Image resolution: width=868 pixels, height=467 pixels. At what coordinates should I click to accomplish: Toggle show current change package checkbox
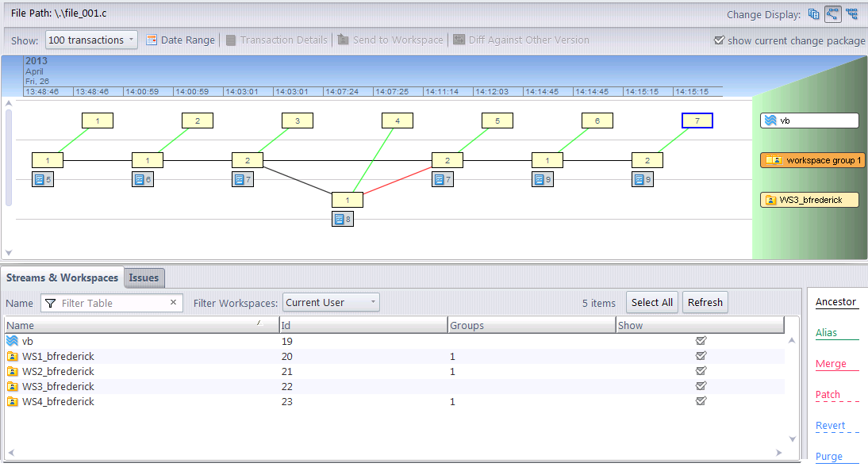pos(719,40)
